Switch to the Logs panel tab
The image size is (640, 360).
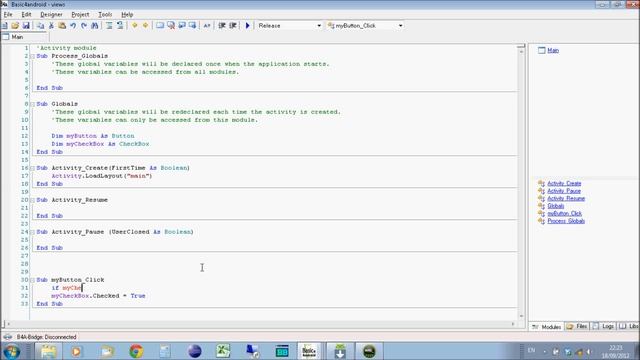tap(604, 327)
